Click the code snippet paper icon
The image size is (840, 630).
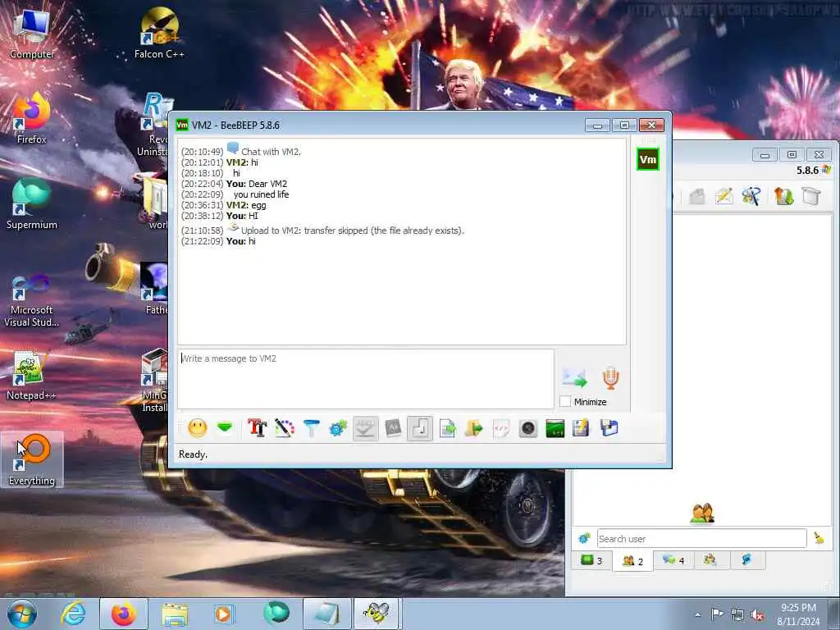[501, 428]
